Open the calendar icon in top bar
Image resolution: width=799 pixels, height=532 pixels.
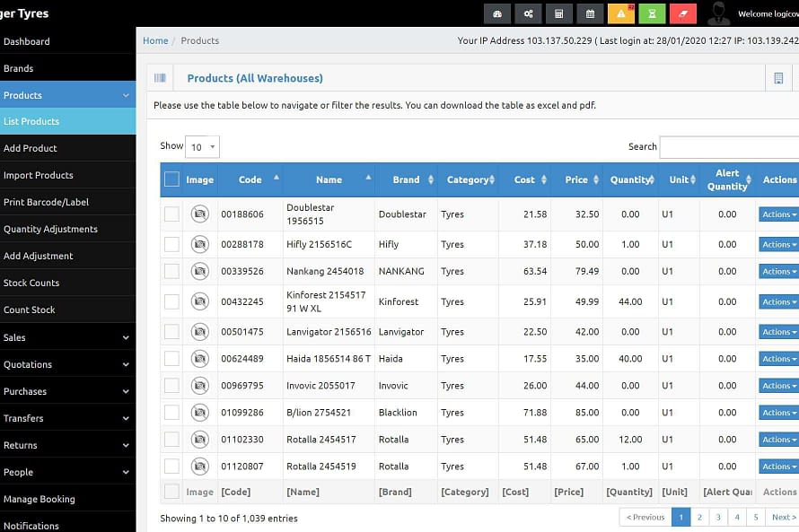pos(590,13)
